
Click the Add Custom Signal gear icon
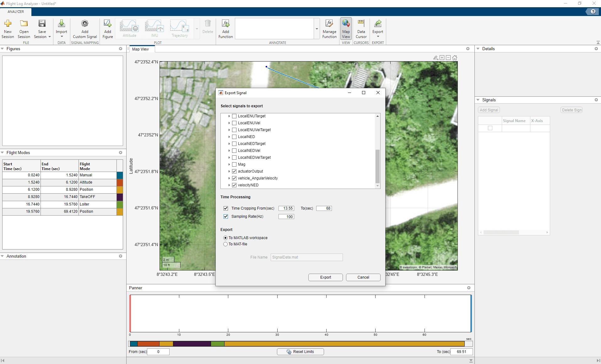85,24
